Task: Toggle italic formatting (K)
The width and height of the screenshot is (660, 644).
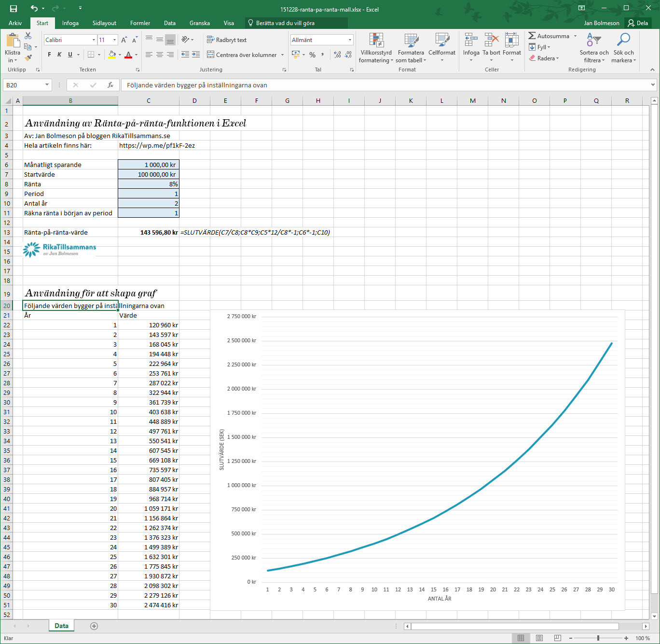Action: point(59,55)
